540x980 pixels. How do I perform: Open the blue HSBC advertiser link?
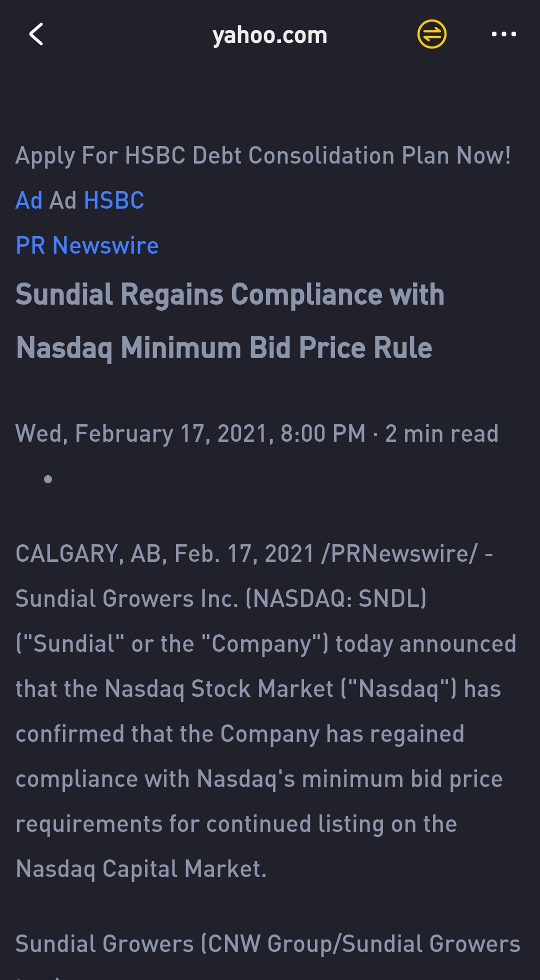pos(114,201)
